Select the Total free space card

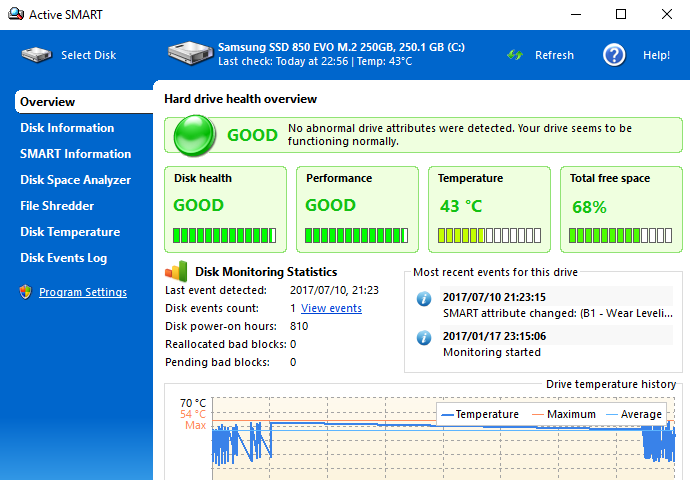(621, 209)
